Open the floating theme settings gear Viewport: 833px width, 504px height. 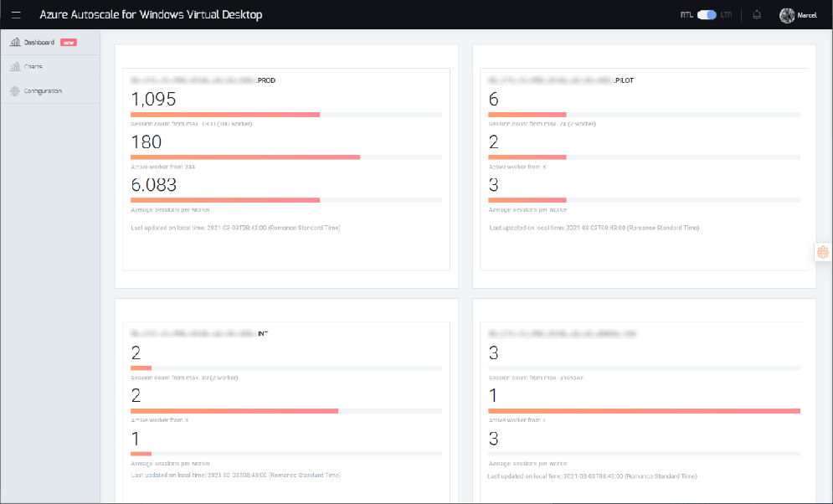(x=823, y=252)
